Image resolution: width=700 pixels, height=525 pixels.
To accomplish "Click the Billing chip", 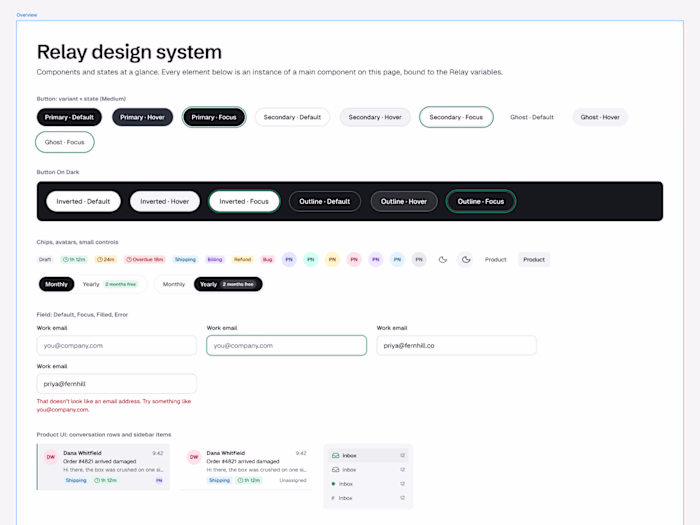I will tap(215, 259).
